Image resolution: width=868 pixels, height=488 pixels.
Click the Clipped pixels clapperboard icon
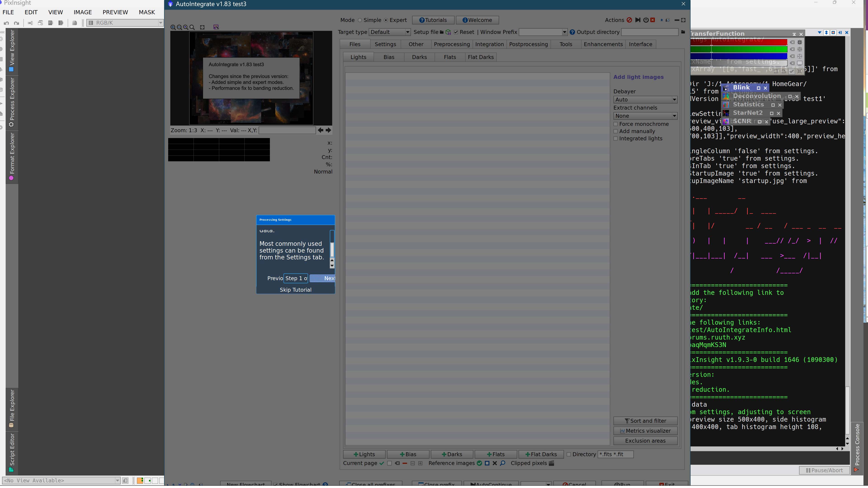point(551,463)
